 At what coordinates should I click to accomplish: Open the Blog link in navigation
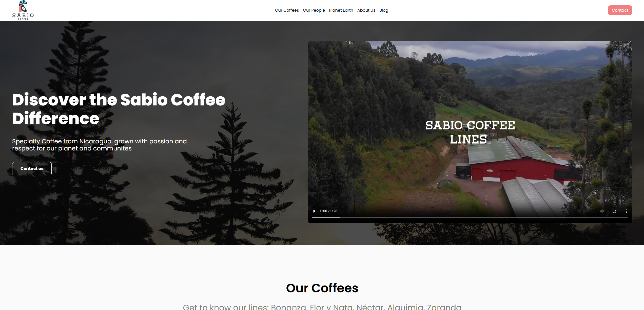click(x=384, y=10)
